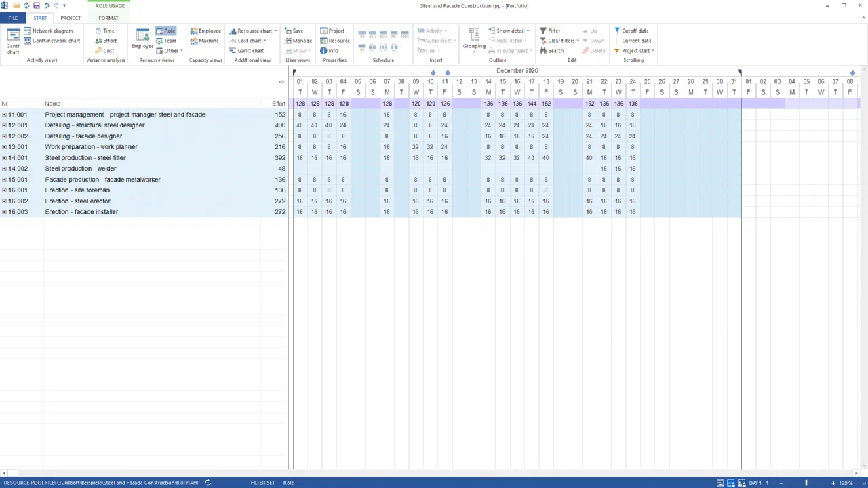Open the FILE tab
This screenshot has width=868, height=488.
pyautogui.click(x=13, y=18)
